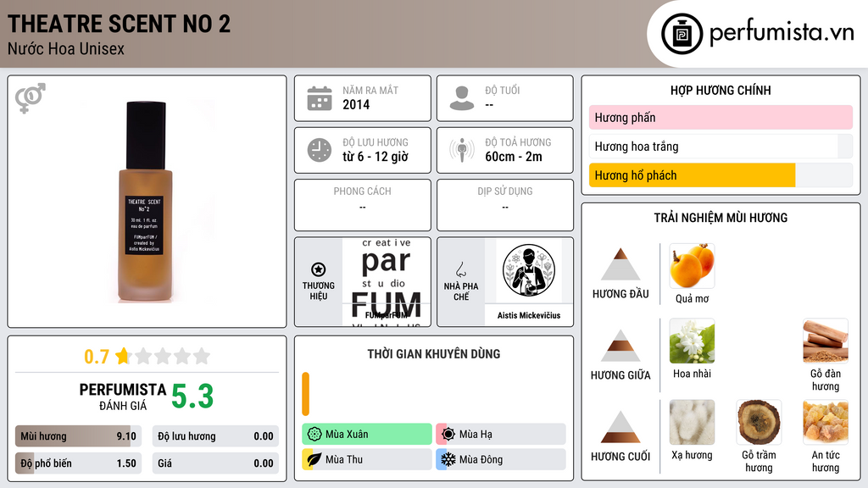Click the Thời gian khuyên dùng heading
Screen dimensions: 868x488
click(434, 353)
